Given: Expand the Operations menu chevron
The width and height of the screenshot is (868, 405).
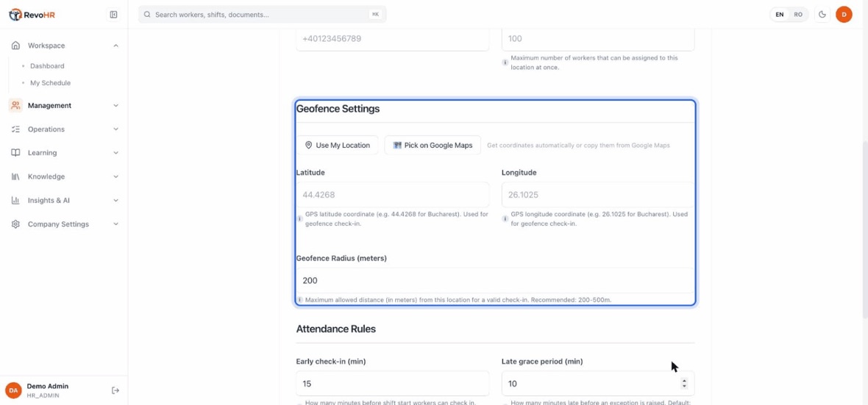Looking at the screenshot, I should point(115,129).
